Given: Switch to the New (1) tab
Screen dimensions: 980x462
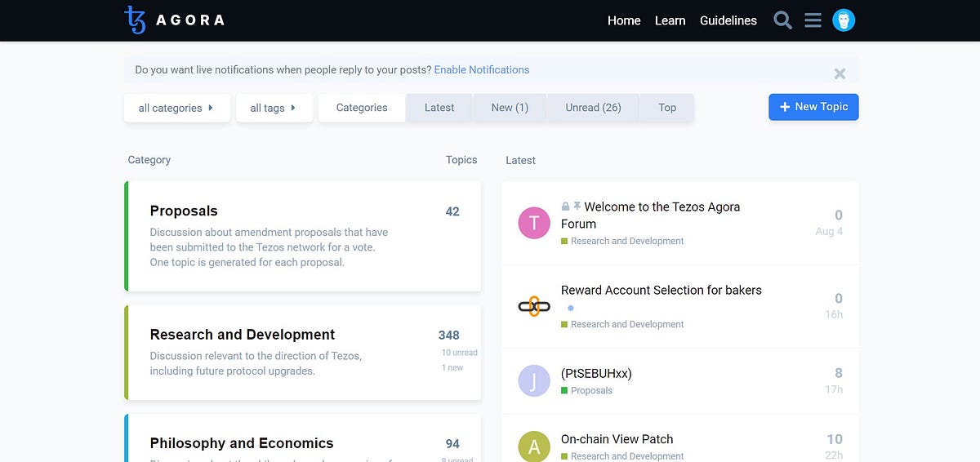Looking at the screenshot, I should point(510,108).
